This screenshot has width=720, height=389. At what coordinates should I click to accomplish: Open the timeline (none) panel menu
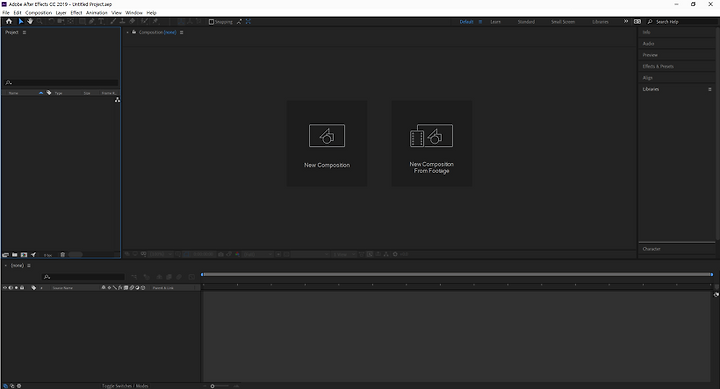point(29,265)
